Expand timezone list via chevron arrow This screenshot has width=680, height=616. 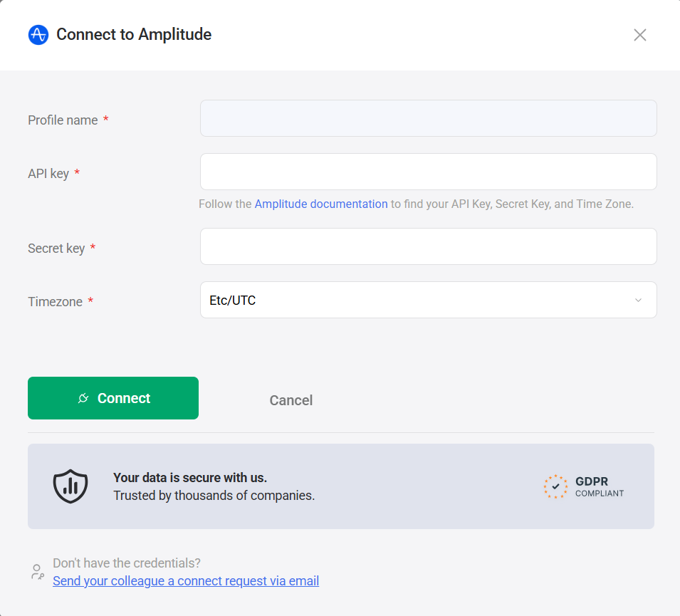(x=638, y=301)
